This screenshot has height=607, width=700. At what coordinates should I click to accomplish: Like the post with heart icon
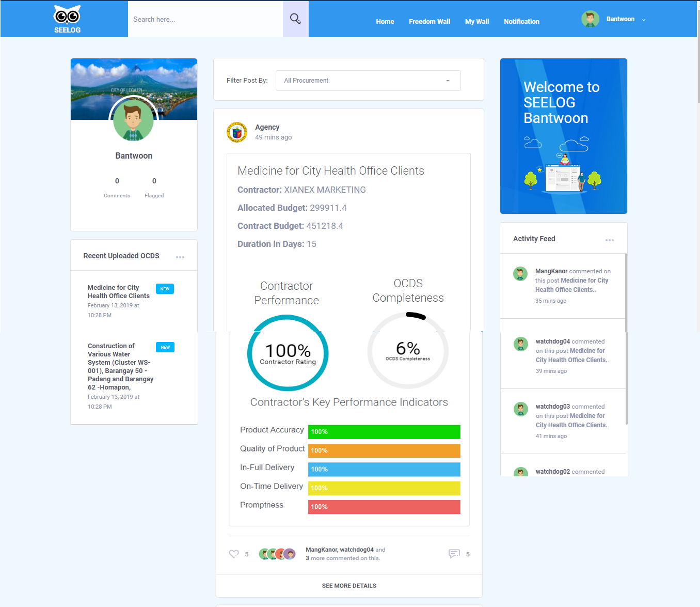pos(234,554)
